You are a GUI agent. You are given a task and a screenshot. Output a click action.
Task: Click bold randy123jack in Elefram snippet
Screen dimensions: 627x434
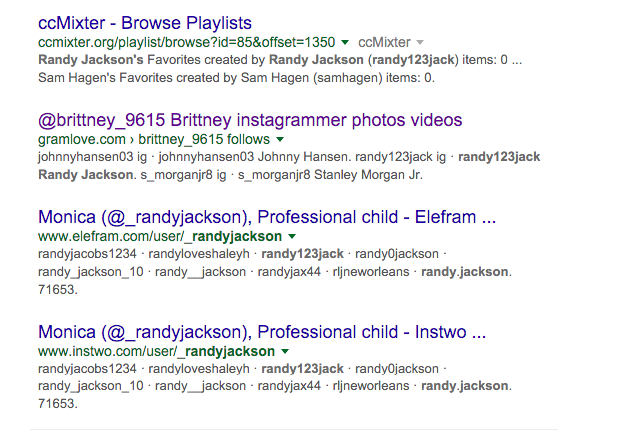point(302,254)
